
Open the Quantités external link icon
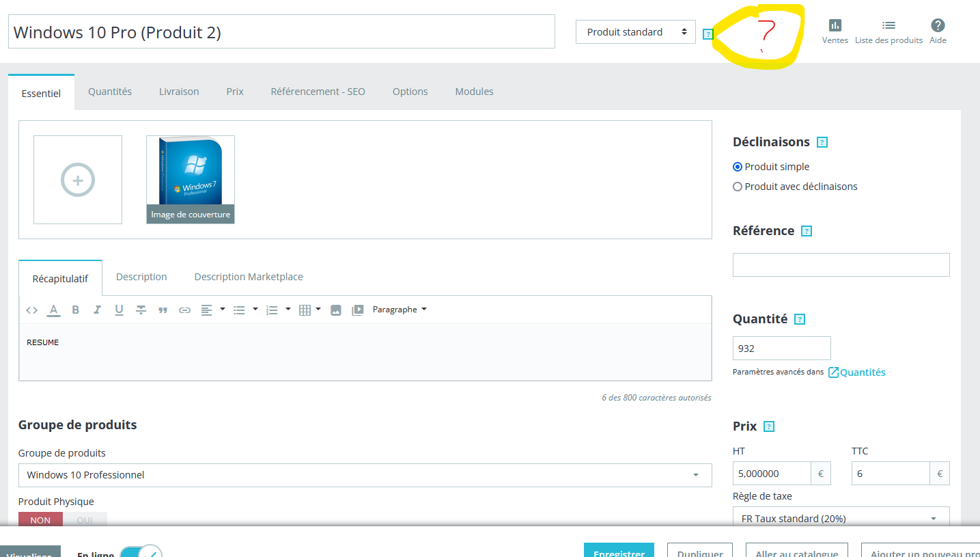coord(833,372)
